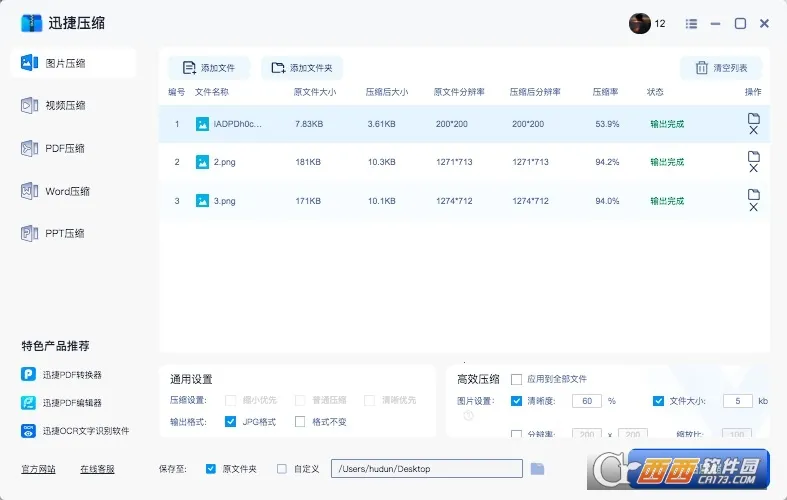
Task: Click the 迅捷PDF转换器 icon
Action: 28,374
